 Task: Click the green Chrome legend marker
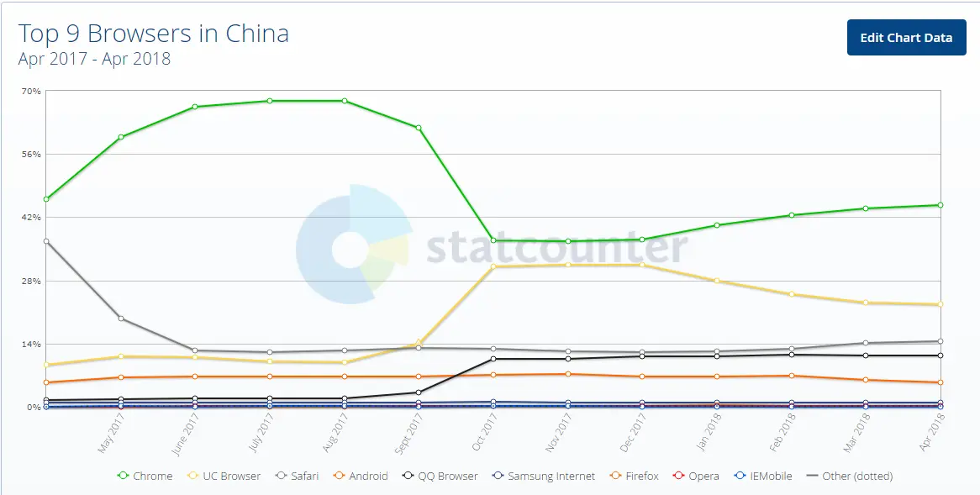click(123, 476)
